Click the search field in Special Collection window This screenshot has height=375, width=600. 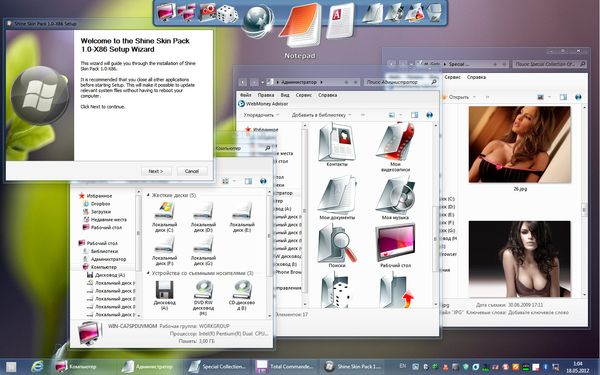[549, 64]
